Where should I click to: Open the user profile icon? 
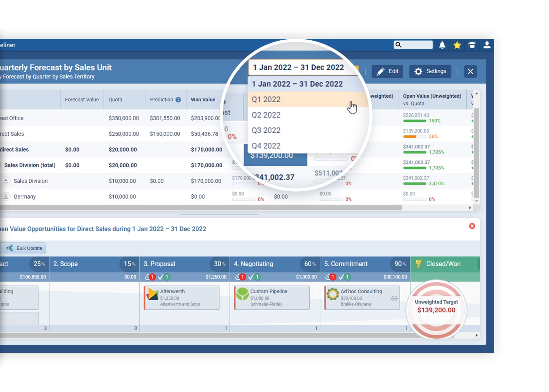(x=487, y=45)
